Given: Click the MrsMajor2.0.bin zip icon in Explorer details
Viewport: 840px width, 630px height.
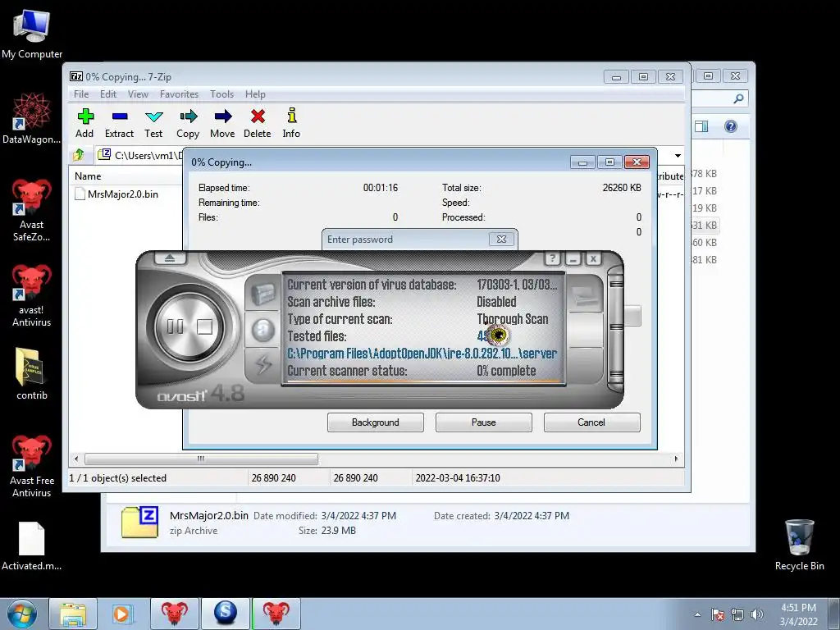Looking at the screenshot, I should pyautogui.click(x=139, y=523).
